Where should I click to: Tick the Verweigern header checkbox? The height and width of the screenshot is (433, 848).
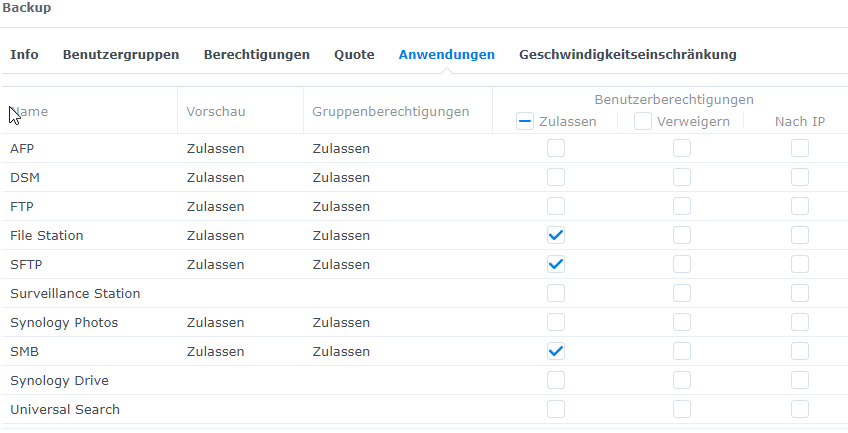643,121
